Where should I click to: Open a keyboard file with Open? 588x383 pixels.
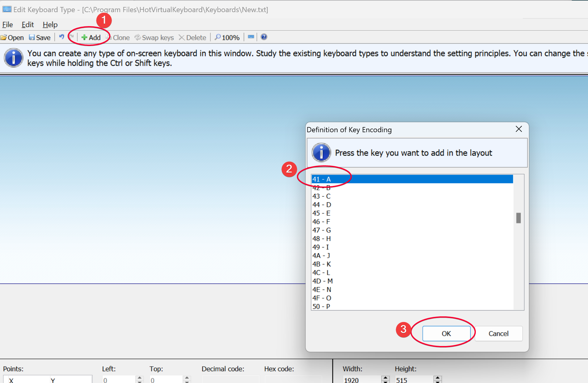pyautogui.click(x=12, y=37)
